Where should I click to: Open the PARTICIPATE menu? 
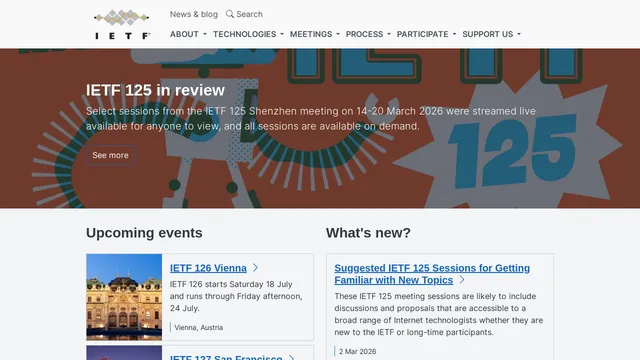point(427,34)
